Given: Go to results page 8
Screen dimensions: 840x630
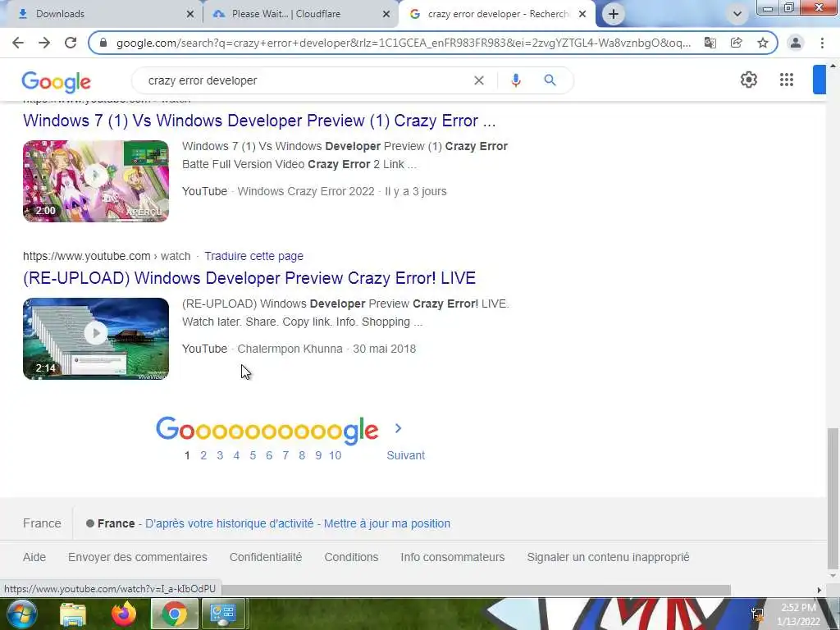Looking at the screenshot, I should tap(302, 455).
